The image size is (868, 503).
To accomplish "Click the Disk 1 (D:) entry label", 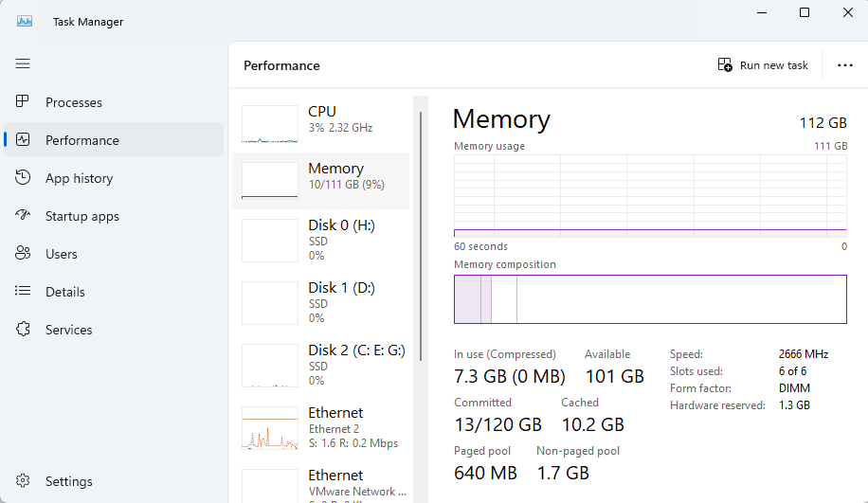I will [341, 288].
